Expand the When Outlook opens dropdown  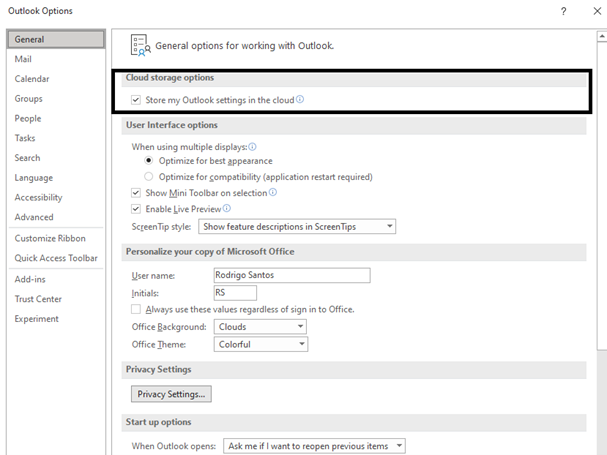click(x=314, y=446)
